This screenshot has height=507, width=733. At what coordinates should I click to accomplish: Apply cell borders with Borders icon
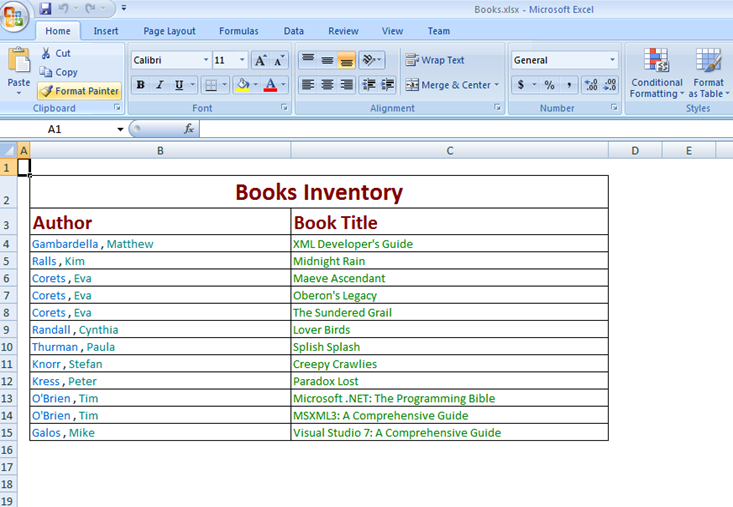coord(211,85)
